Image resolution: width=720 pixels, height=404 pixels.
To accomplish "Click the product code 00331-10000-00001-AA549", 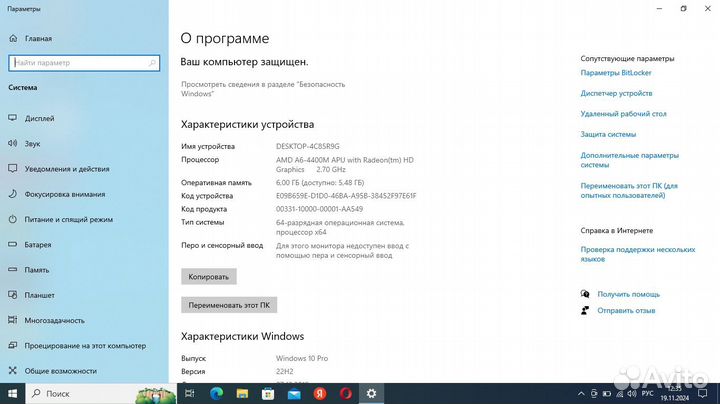I will click(319, 209).
